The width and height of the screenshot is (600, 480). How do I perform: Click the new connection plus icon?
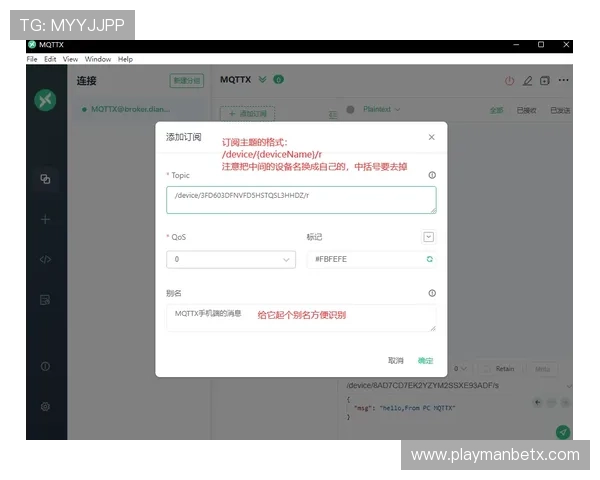(45, 219)
